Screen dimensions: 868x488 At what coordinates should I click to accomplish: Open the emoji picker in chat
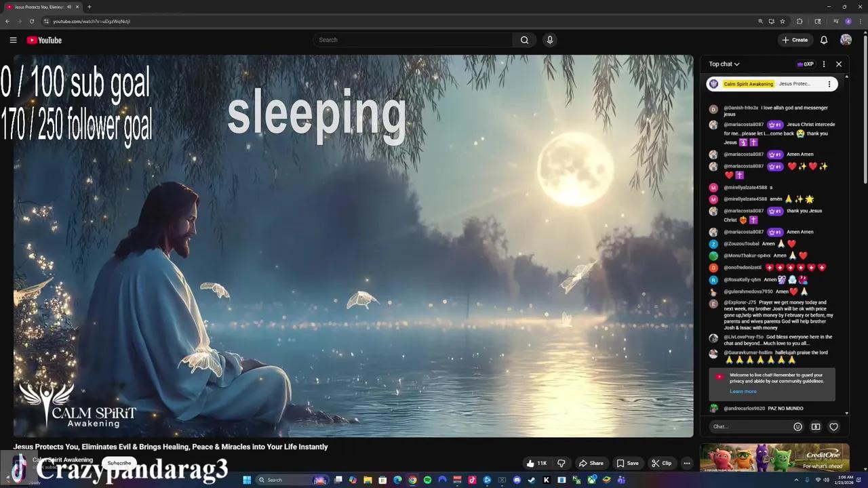[797, 426]
